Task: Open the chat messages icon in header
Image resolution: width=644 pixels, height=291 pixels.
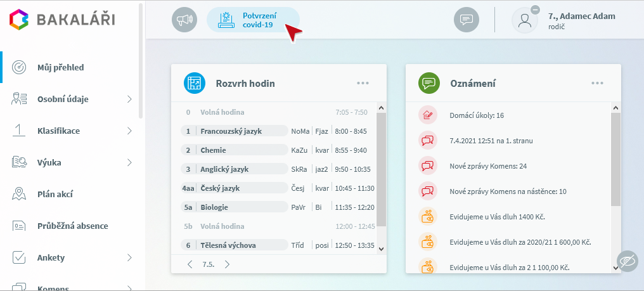Action: pos(467,20)
